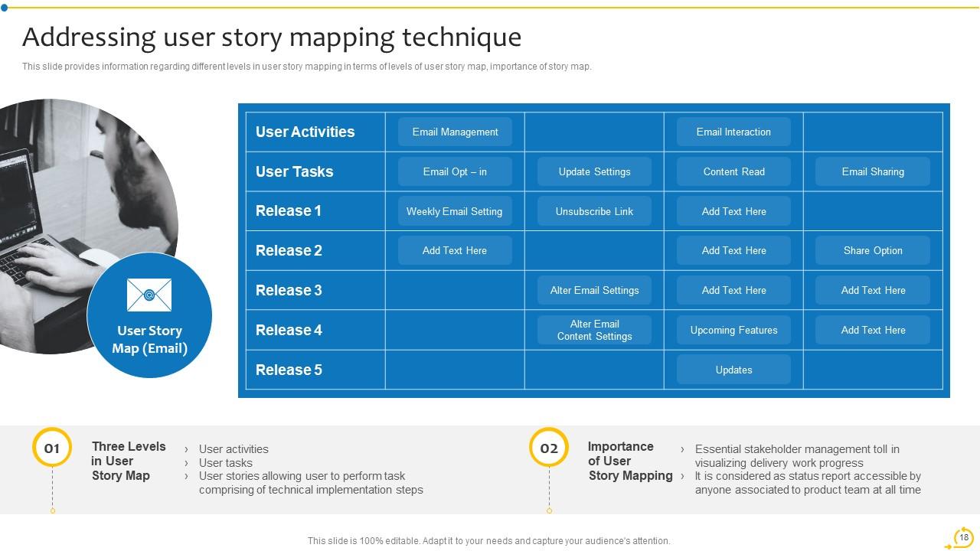Click the page number 18 icon

pos(963,537)
